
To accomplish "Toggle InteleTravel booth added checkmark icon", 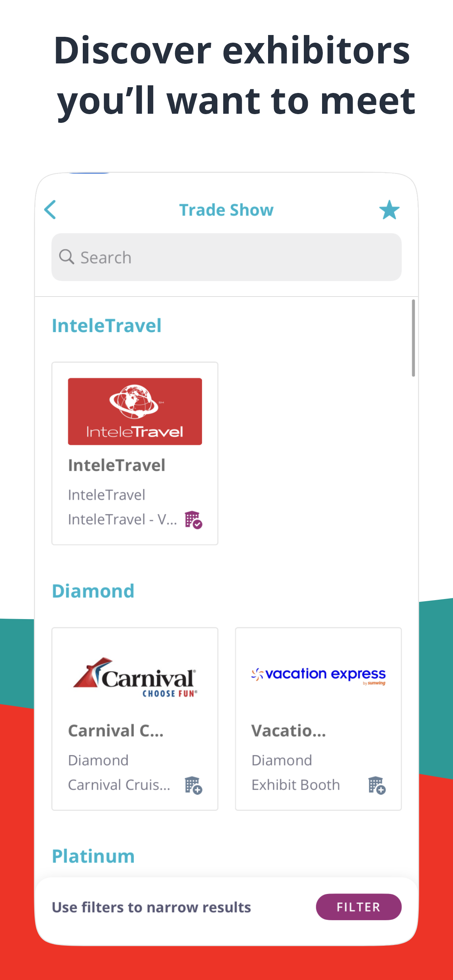I will 193,520.
